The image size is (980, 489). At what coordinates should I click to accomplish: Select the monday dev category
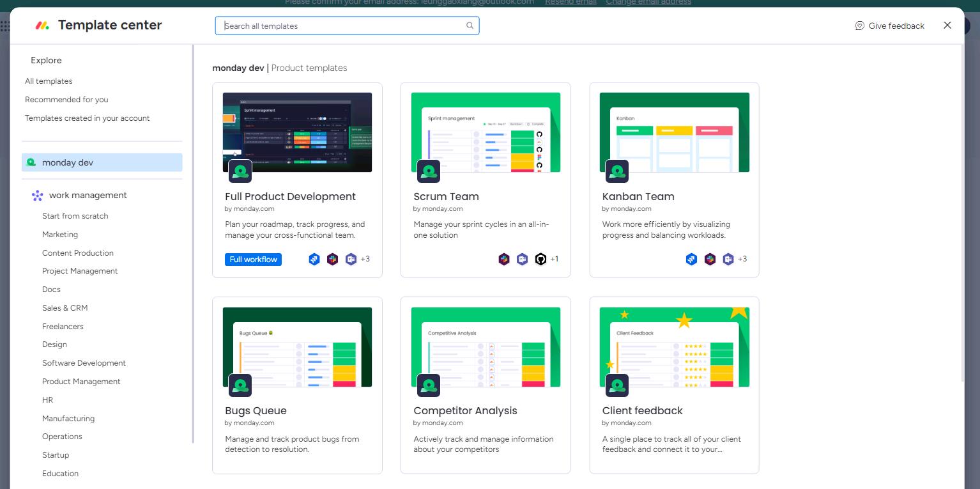(x=102, y=162)
